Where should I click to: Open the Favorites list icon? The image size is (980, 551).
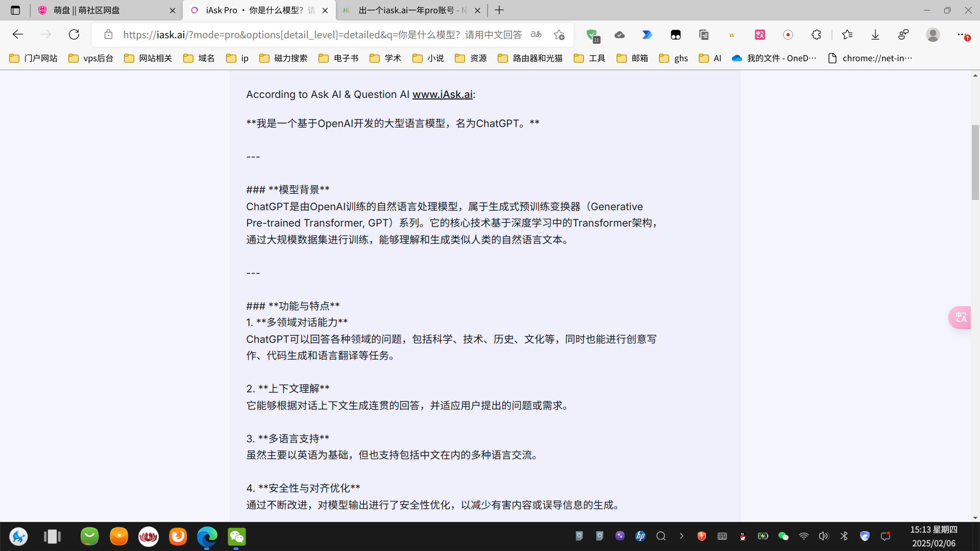(847, 35)
